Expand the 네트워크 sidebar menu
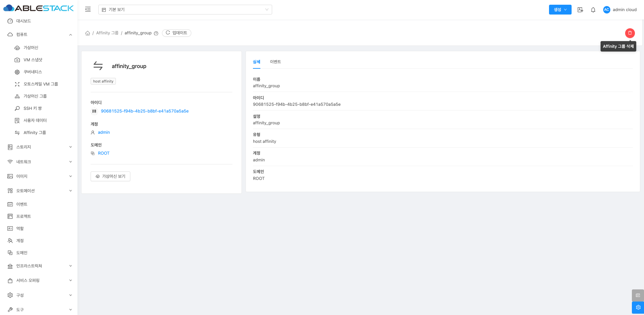 pyautogui.click(x=39, y=162)
